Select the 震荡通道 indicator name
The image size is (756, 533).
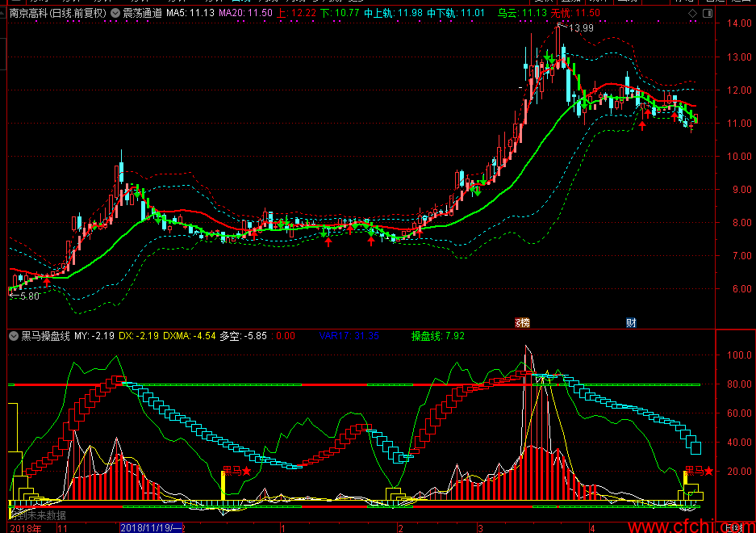143,13
